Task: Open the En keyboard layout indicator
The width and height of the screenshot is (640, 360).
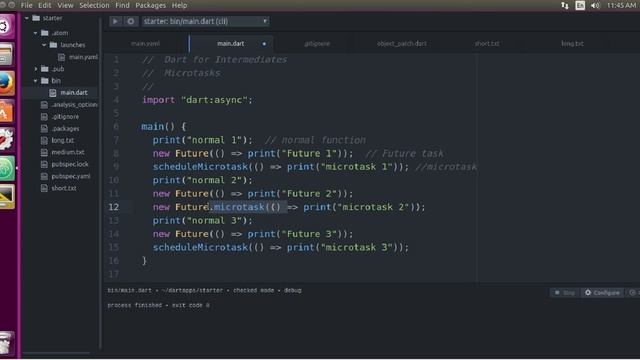Action: coord(580,5)
